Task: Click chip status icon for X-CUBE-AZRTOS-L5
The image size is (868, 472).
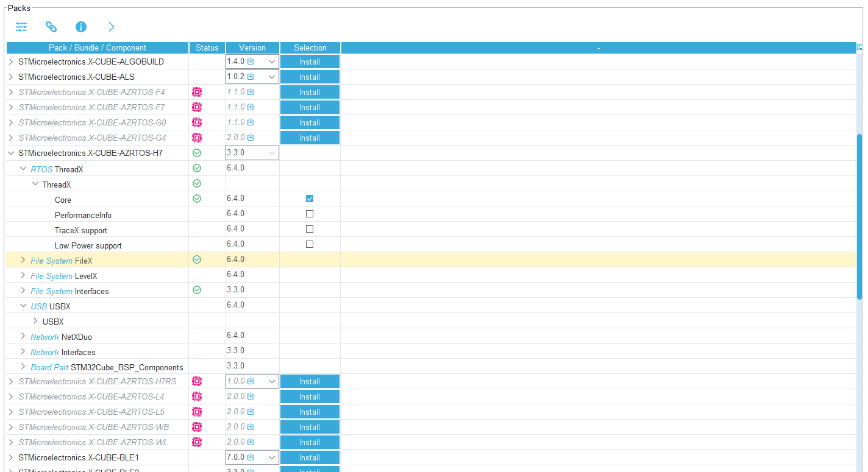Action: tap(196, 412)
